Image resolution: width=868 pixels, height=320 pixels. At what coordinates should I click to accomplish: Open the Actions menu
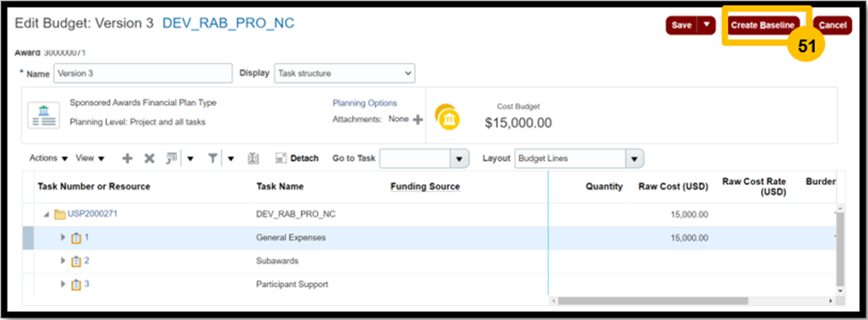tap(49, 158)
